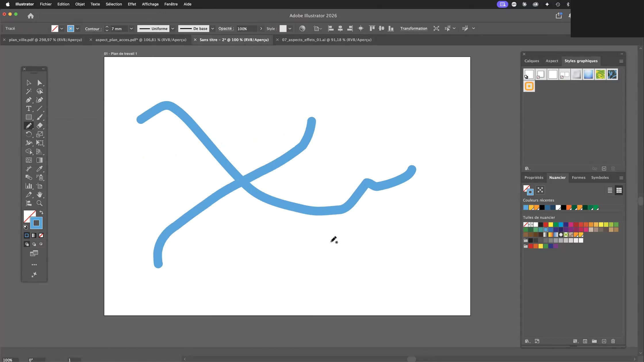The height and width of the screenshot is (362, 644).
Task: Open the Effet menu
Action: click(x=132, y=4)
